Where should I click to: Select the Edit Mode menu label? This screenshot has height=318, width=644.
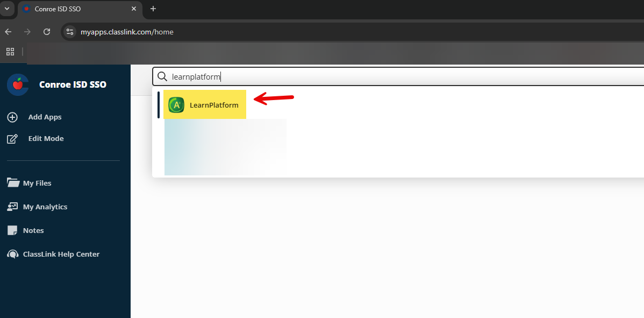[x=46, y=139]
